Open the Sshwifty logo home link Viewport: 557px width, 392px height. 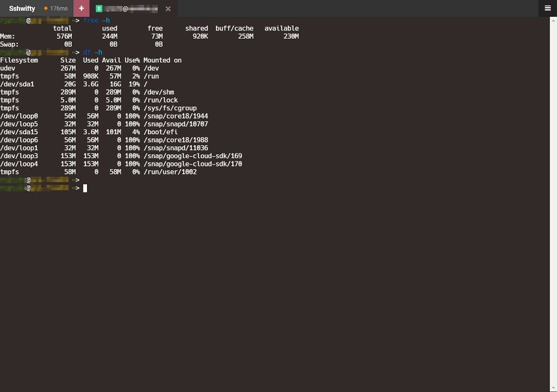click(22, 9)
